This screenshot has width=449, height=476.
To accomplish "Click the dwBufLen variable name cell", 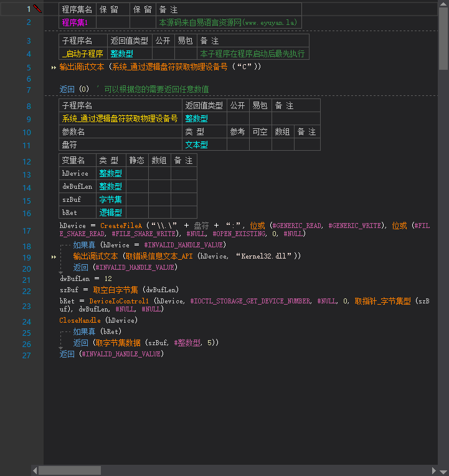I will (78, 186).
